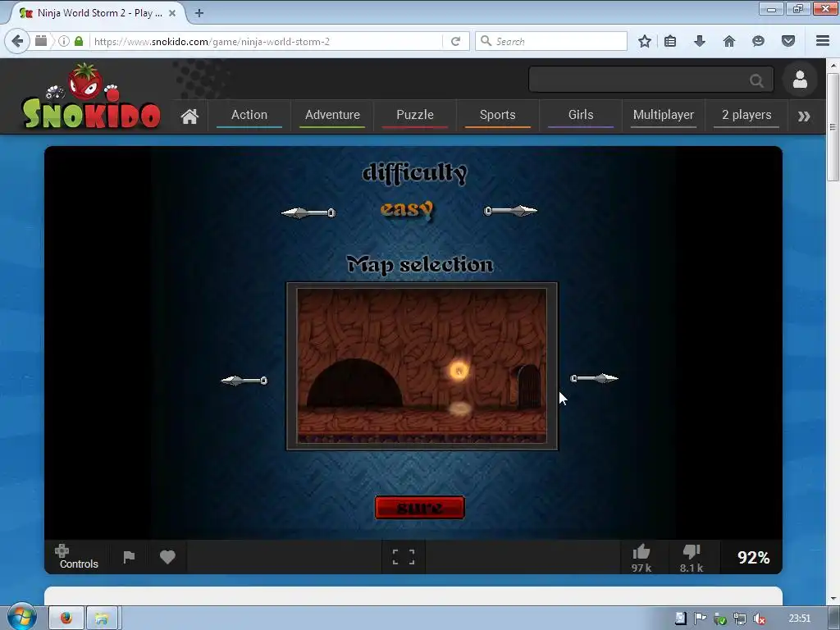This screenshot has height=630, width=840.
Task: Click the muted volume tray icon
Action: click(x=759, y=619)
